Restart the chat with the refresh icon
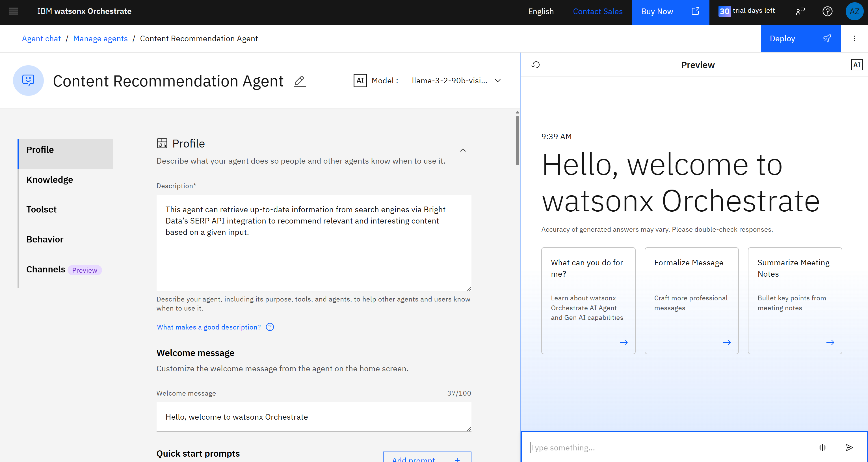 535,65
